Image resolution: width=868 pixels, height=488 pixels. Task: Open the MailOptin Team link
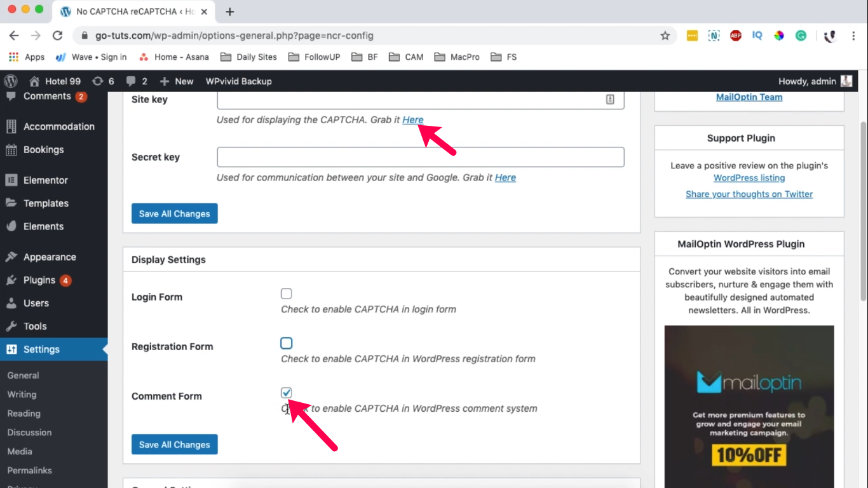tap(749, 97)
